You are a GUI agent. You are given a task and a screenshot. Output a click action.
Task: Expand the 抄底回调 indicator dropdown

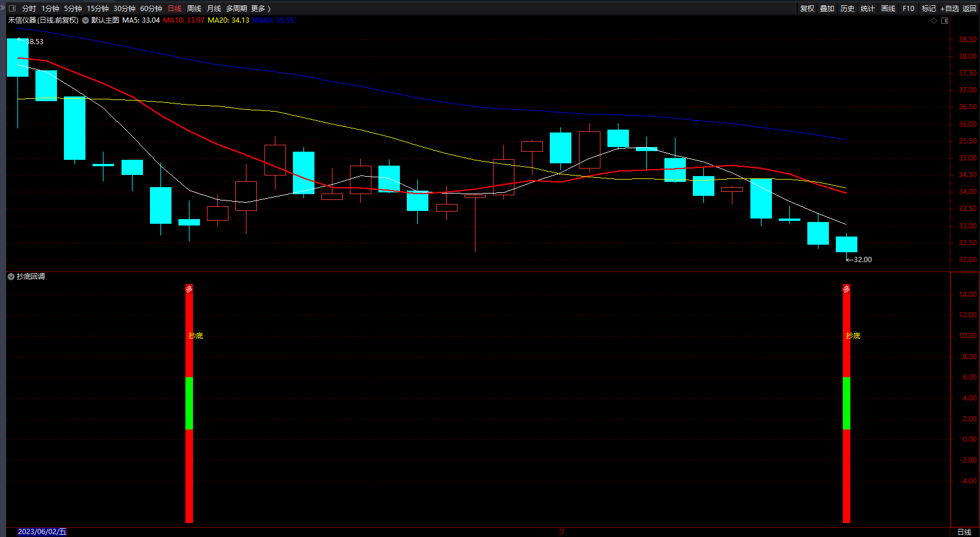click(x=11, y=277)
